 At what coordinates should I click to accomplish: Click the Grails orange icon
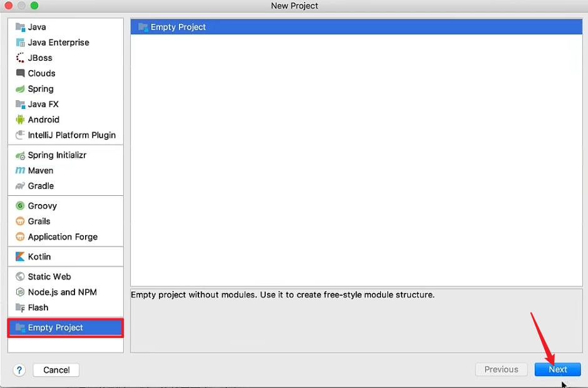[20, 222]
